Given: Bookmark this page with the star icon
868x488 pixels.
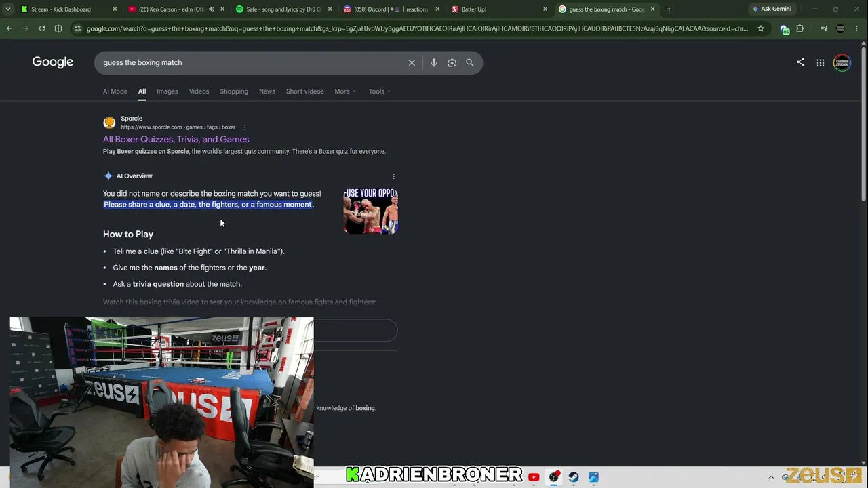Looking at the screenshot, I should tap(761, 28).
